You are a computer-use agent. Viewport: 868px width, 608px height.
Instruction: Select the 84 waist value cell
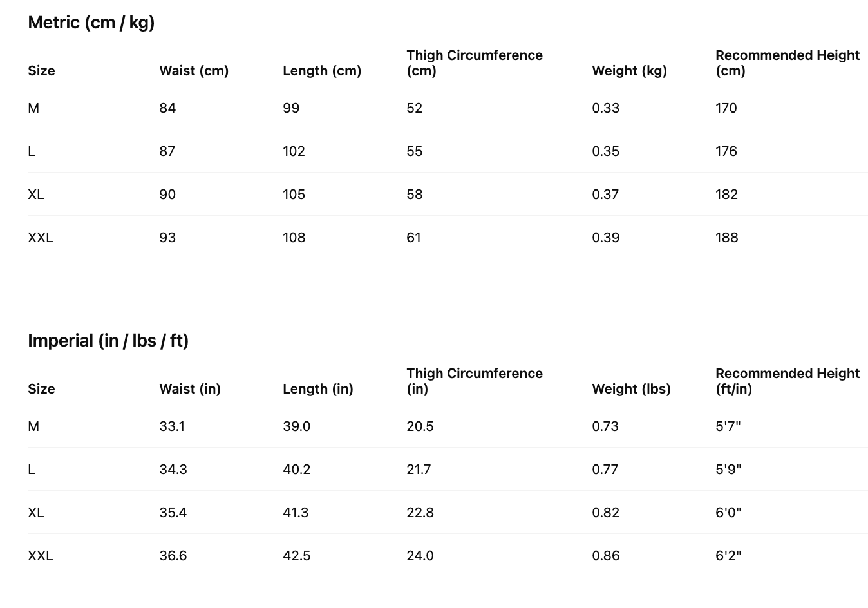(167, 108)
